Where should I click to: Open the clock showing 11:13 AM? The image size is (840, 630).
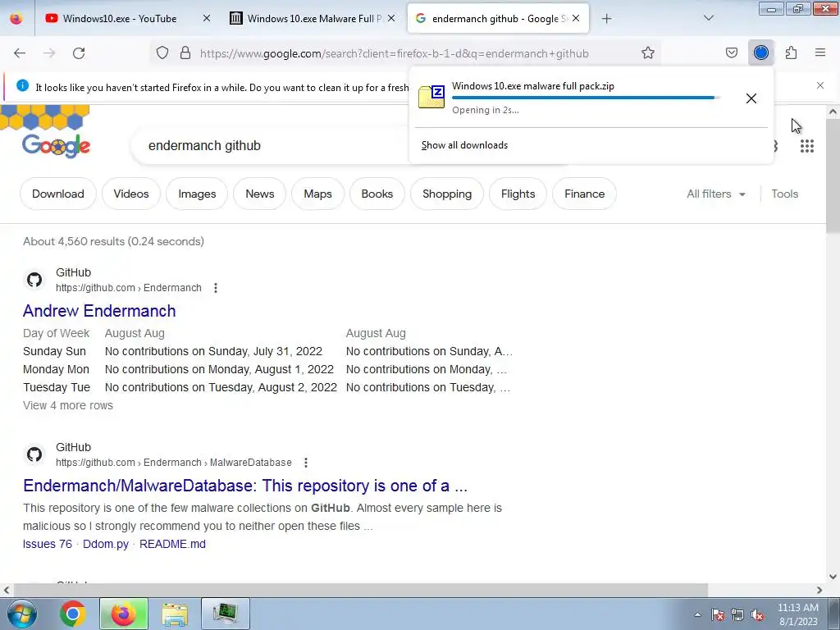pos(797,614)
